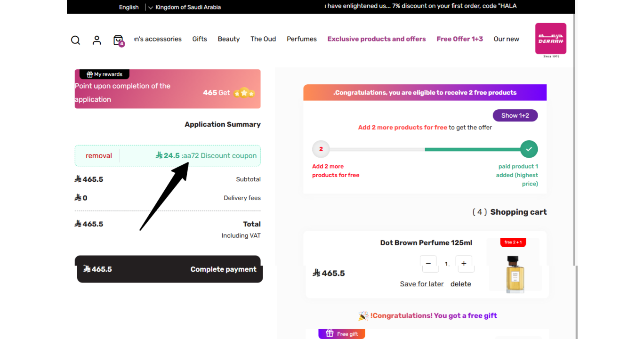Decrease Dot Brown Perfume quantity with minus
Viewport: 644px width, 339px height.
428,264
